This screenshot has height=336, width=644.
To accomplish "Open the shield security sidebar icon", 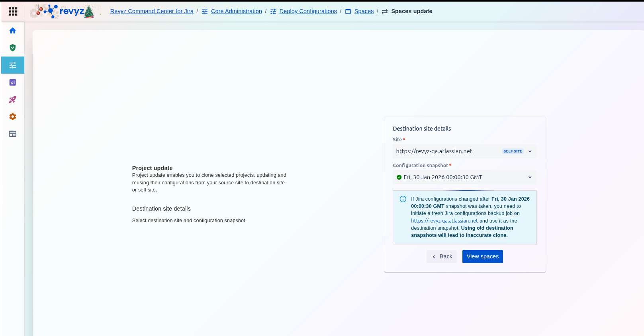I will pyautogui.click(x=13, y=48).
